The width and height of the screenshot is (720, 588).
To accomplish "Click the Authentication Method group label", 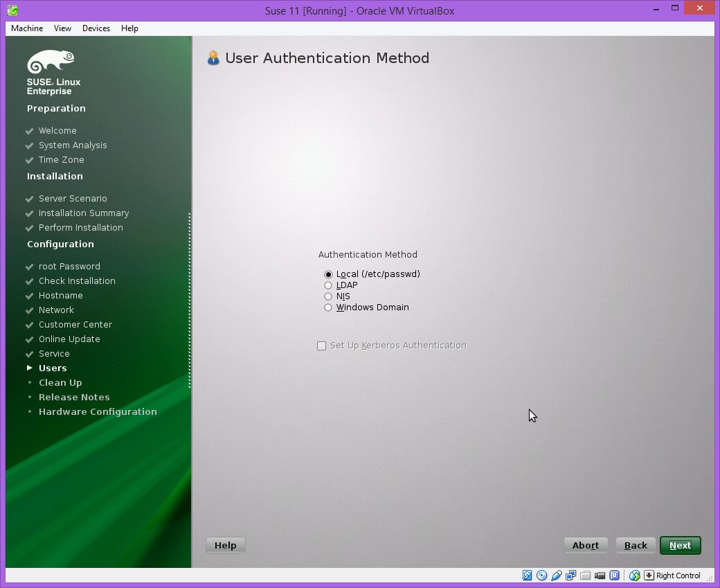I will [x=368, y=254].
